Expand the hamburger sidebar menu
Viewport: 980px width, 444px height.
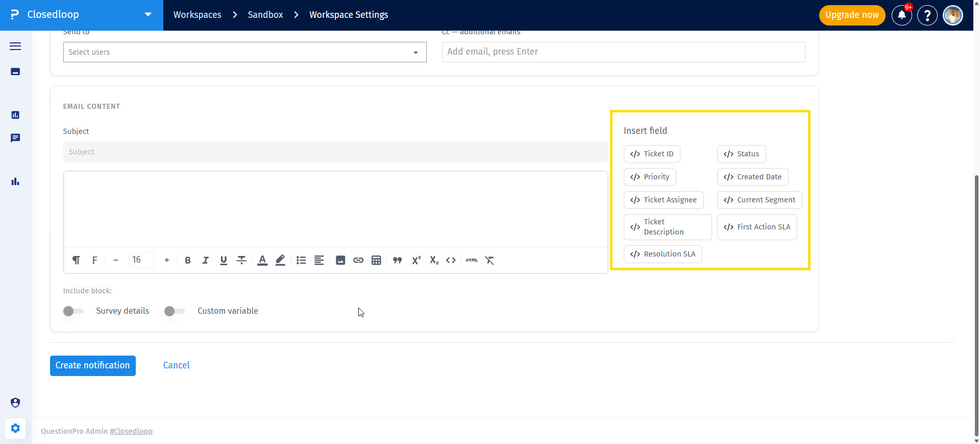coord(15,46)
